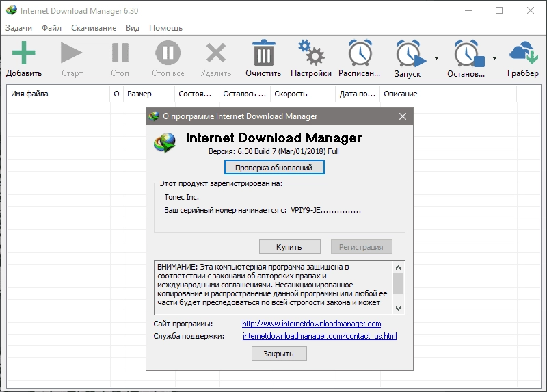Click the Описание column header

pos(449,94)
